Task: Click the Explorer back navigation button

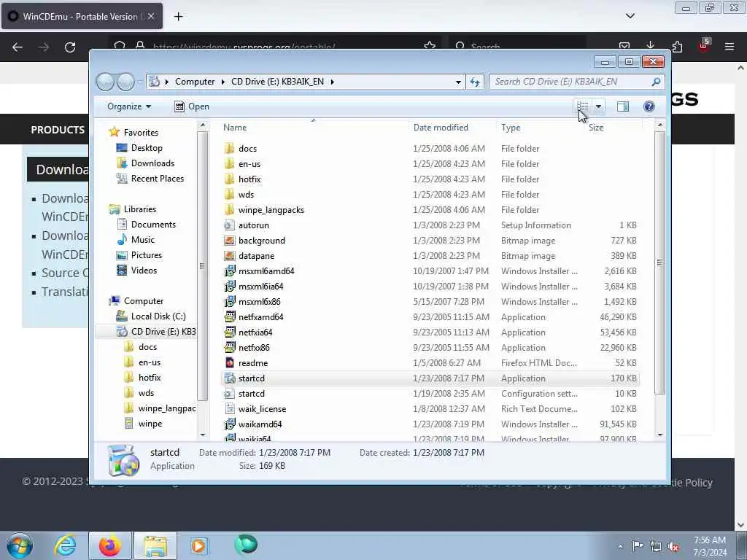Action: pyautogui.click(x=105, y=82)
